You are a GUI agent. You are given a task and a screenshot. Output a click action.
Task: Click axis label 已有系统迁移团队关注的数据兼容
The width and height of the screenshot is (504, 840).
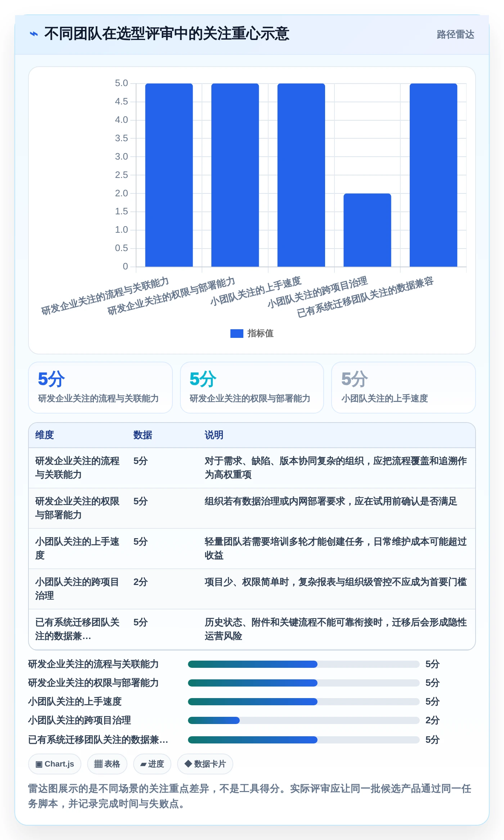pyautogui.click(x=365, y=297)
